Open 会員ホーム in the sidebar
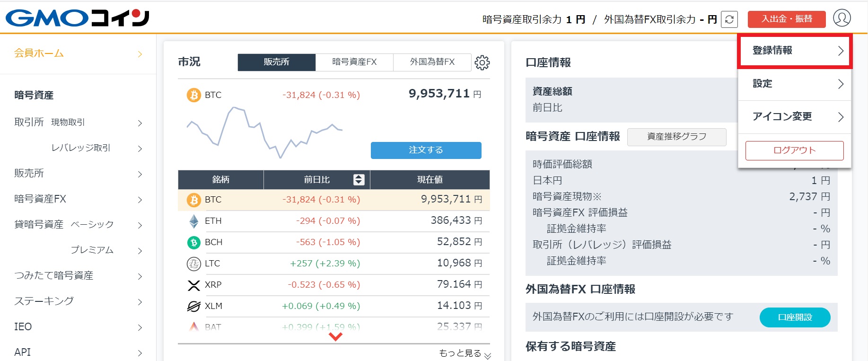The width and height of the screenshot is (868, 361). (x=78, y=53)
